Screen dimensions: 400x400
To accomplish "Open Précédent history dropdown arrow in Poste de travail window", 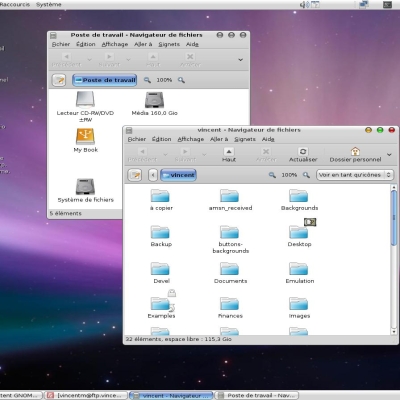I will pos(89,60).
